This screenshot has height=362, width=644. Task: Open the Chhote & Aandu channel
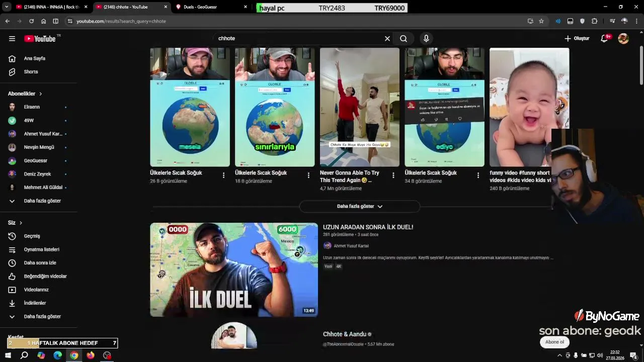click(345, 334)
